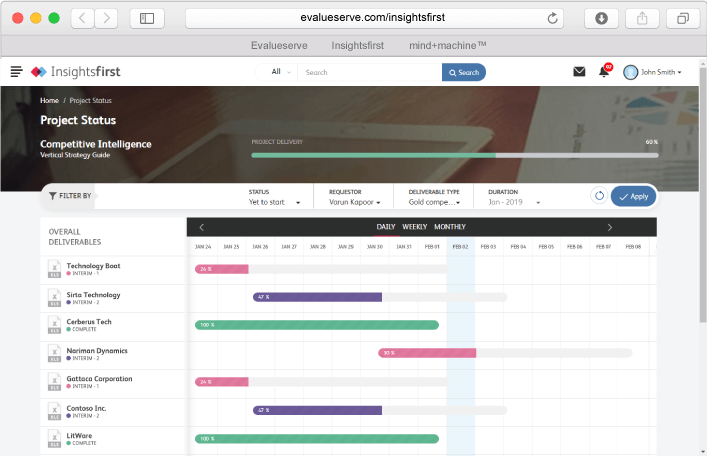
Task: Click the Cerberus Tech XLS file icon
Action: pyautogui.click(x=55, y=325)
